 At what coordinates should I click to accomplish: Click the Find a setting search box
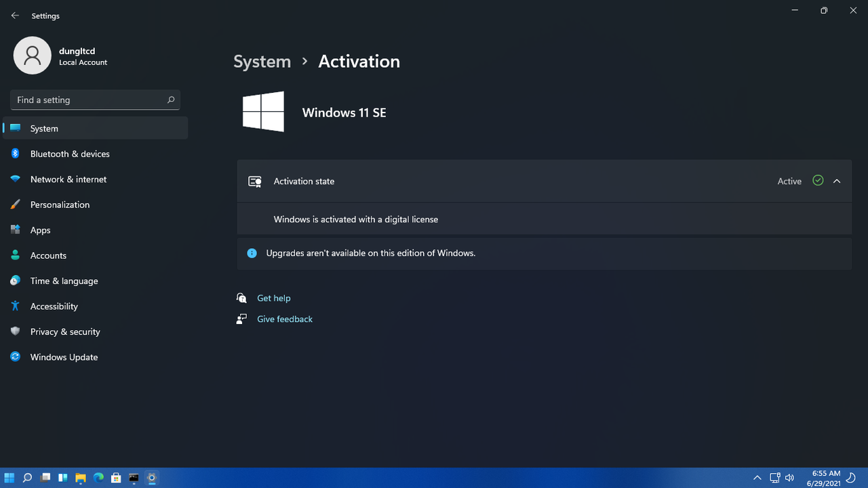pos(95,100)
